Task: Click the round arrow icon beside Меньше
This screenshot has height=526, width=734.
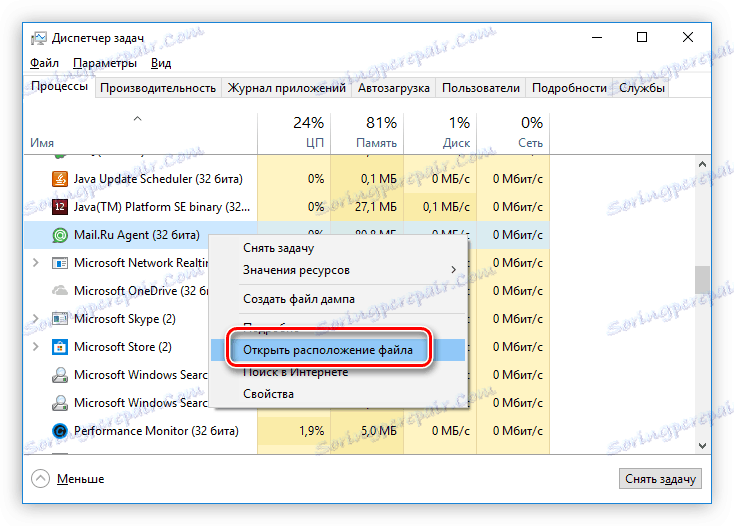Action: [x=40, y=478]
